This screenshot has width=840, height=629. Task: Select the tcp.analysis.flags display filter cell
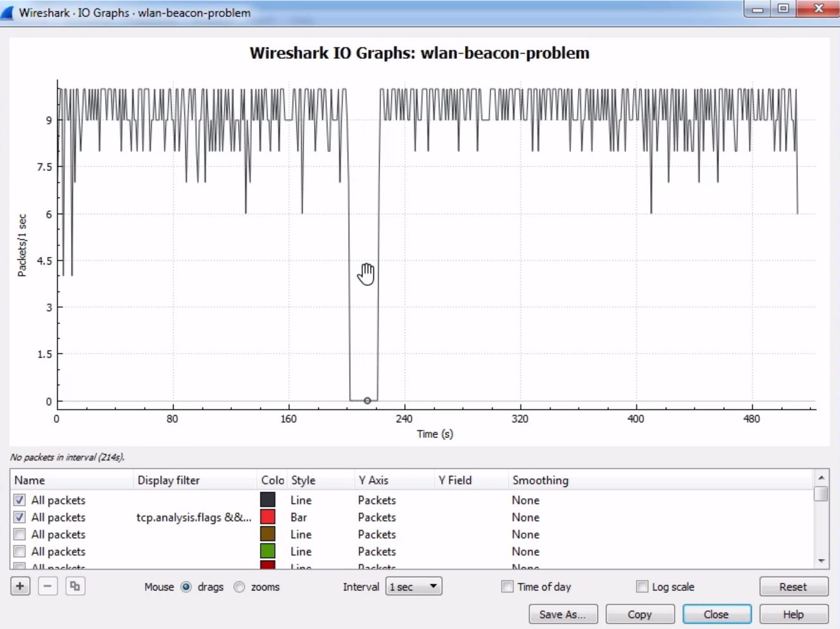coord(194,518)
